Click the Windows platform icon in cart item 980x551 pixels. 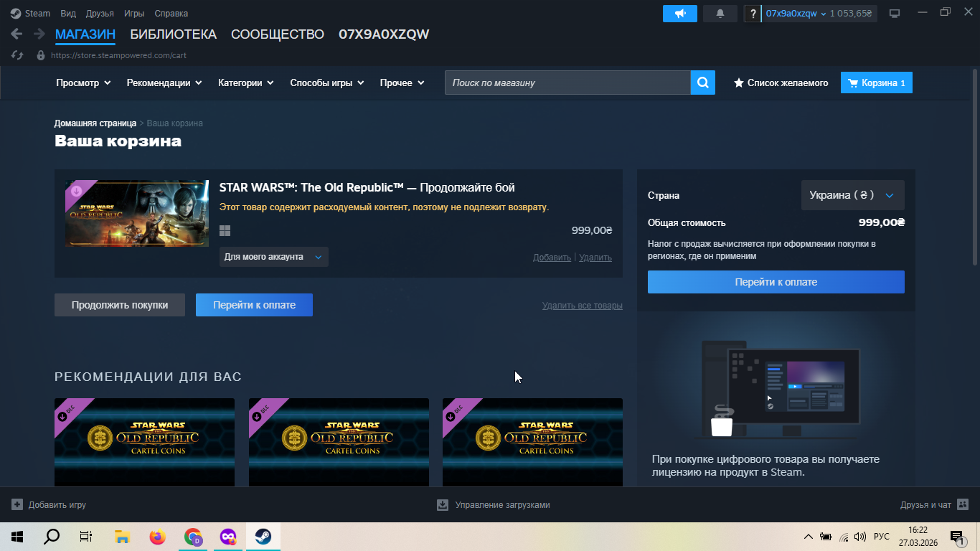[x=225, y=230]
